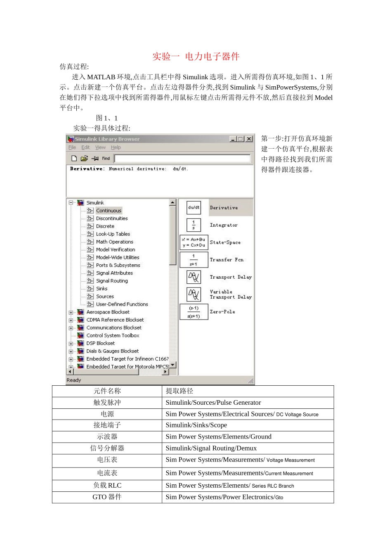
Task: Select Signal Routing library
Action: pos(112,281)
